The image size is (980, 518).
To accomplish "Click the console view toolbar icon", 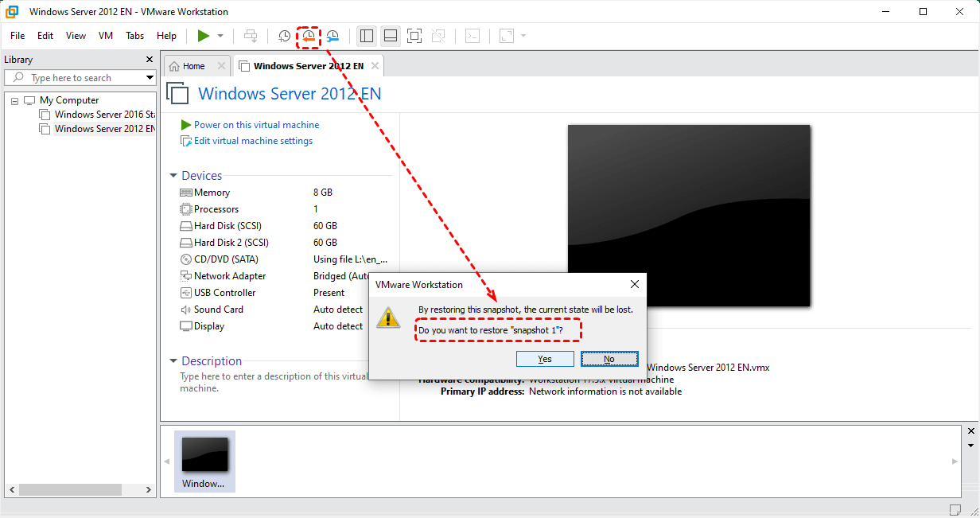I will click(472, 36).
